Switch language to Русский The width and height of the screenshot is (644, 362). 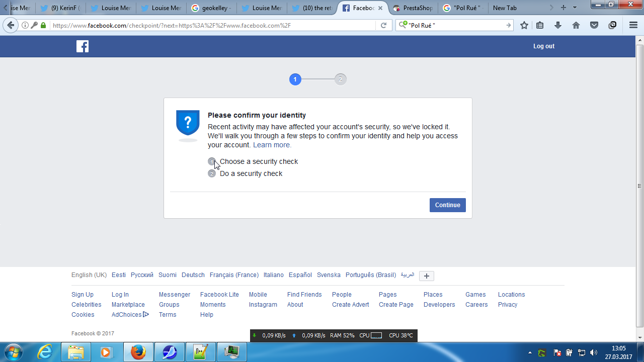tap(142, 275)
